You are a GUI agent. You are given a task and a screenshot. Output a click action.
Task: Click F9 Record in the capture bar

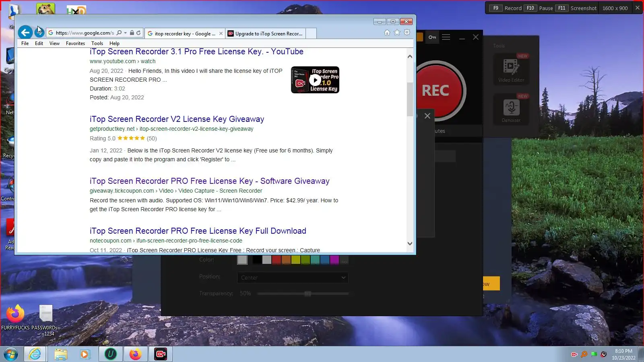coord(506,8)
